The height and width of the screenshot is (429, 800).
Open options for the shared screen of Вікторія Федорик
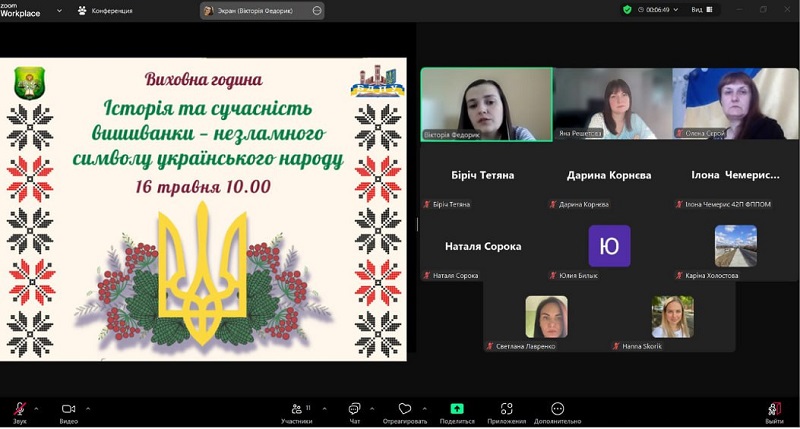click(317, 10)
